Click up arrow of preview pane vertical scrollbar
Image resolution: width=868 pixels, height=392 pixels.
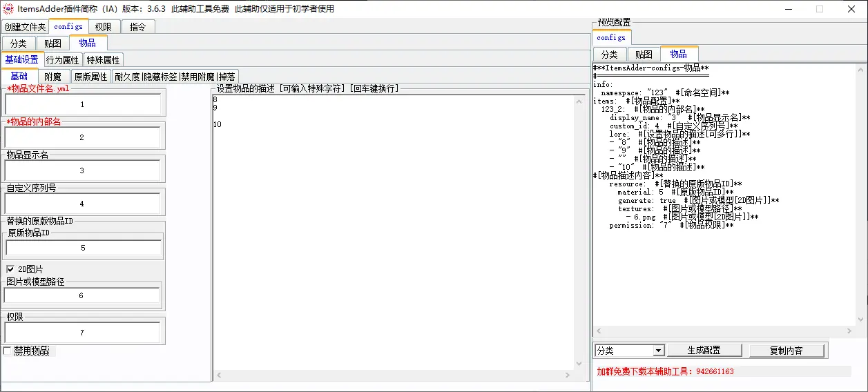(860, 70)
